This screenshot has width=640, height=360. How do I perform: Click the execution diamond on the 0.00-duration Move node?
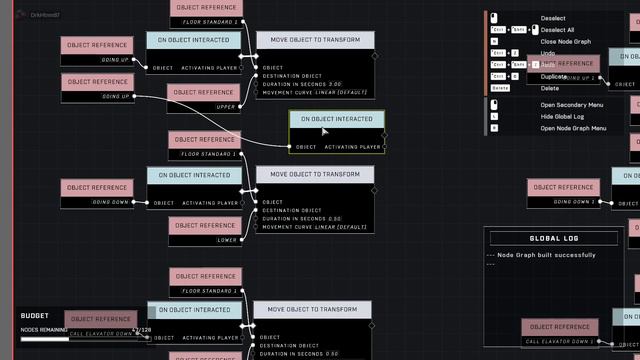pyautogui.click(x=374, y=190)
